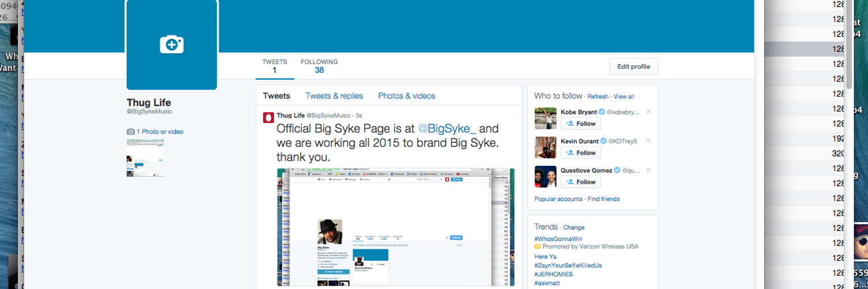The image size is (868, 289).
Task: Open the #askmatt trend
Action: click(x=547, y=283)
